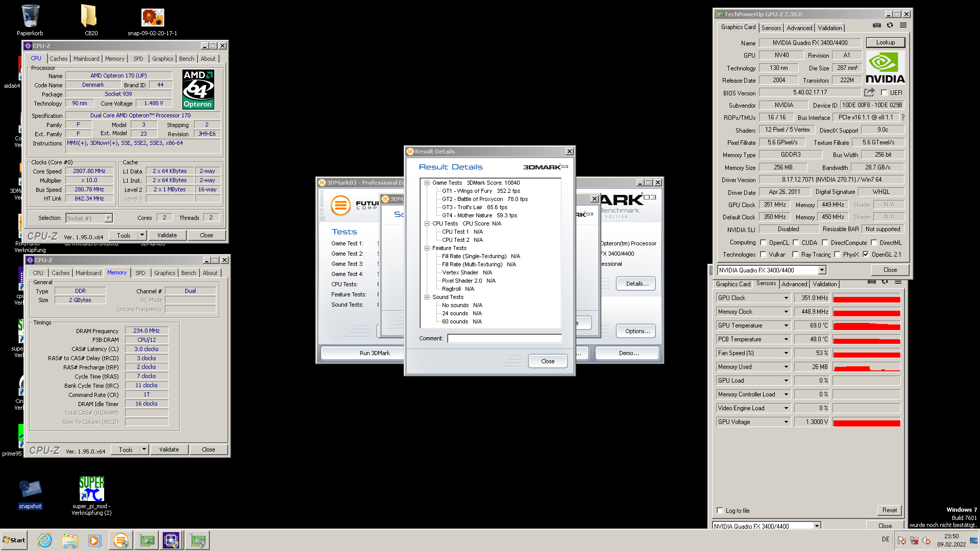Image resolution: width=980 pixels, height=551 pixels.
Task: Enable the Log to file checkbox
Action: tap(720, 511)
